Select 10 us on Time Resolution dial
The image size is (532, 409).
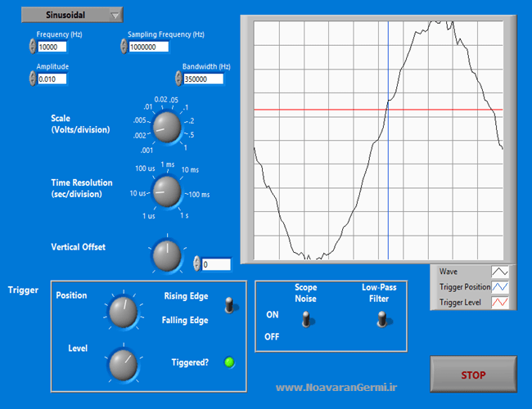point(138,193)
